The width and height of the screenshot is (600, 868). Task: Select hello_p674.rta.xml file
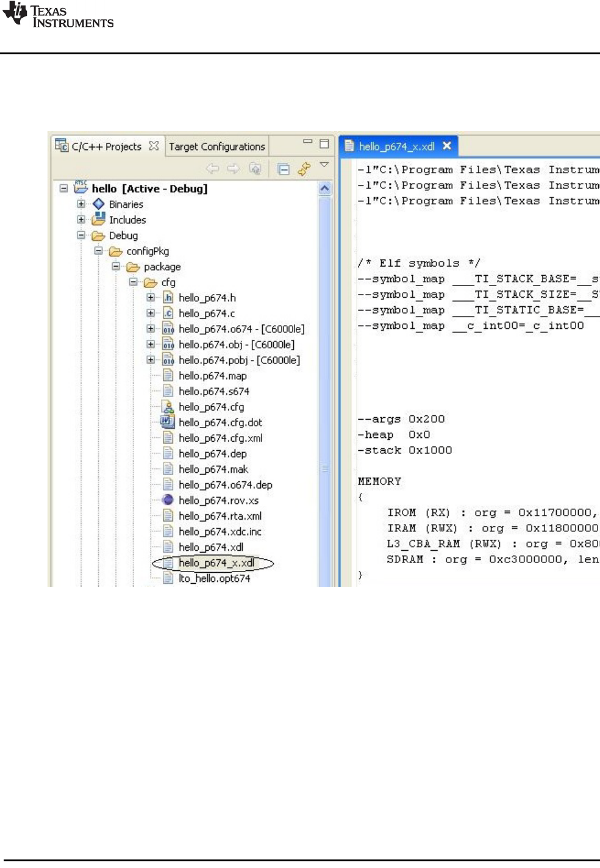tap(220, 516)
